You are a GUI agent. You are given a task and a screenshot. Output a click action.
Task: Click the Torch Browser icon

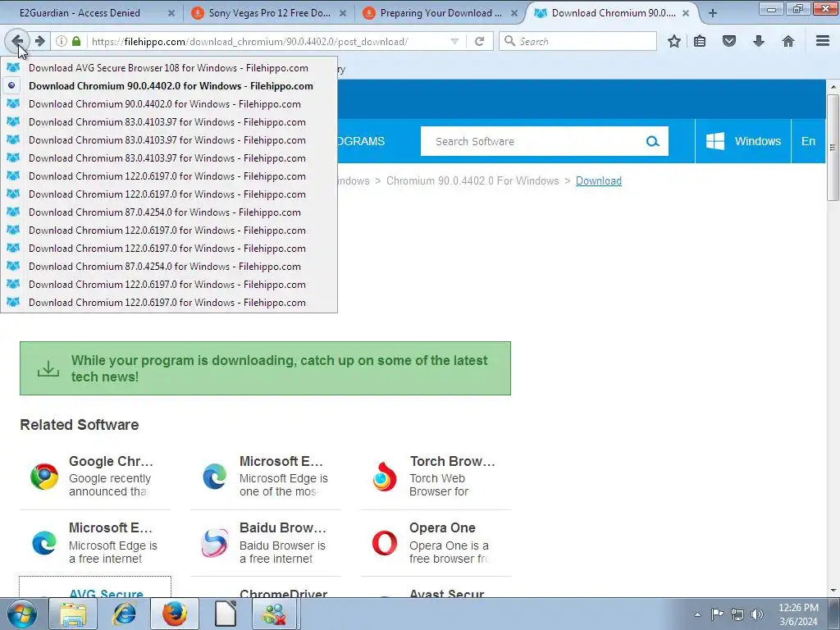tap(385, 477)
